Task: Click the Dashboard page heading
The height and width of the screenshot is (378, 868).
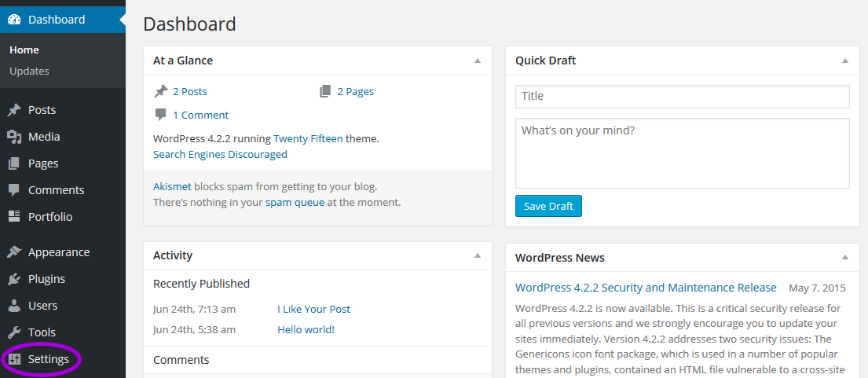Action: point(189,24)
